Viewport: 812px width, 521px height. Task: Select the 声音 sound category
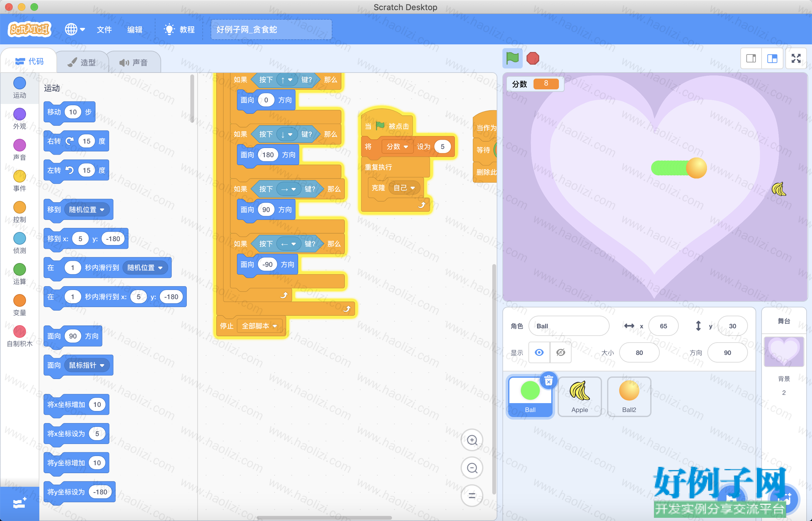tap(20, 150)
